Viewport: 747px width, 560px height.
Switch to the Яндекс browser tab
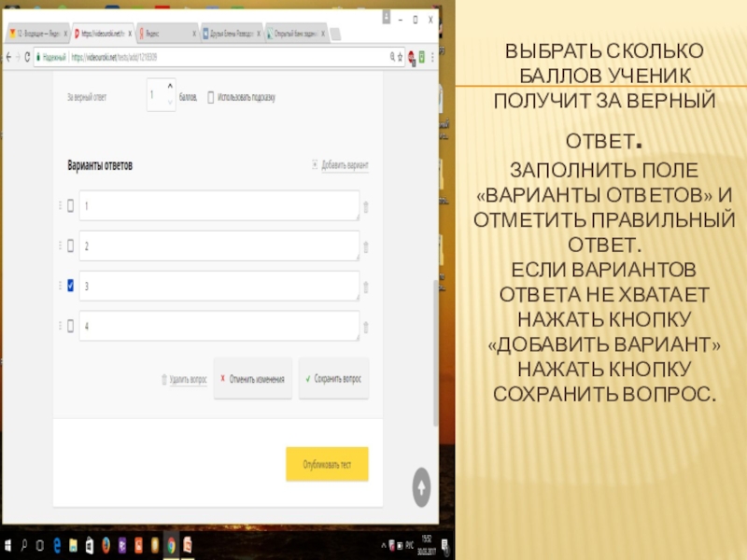165,33
